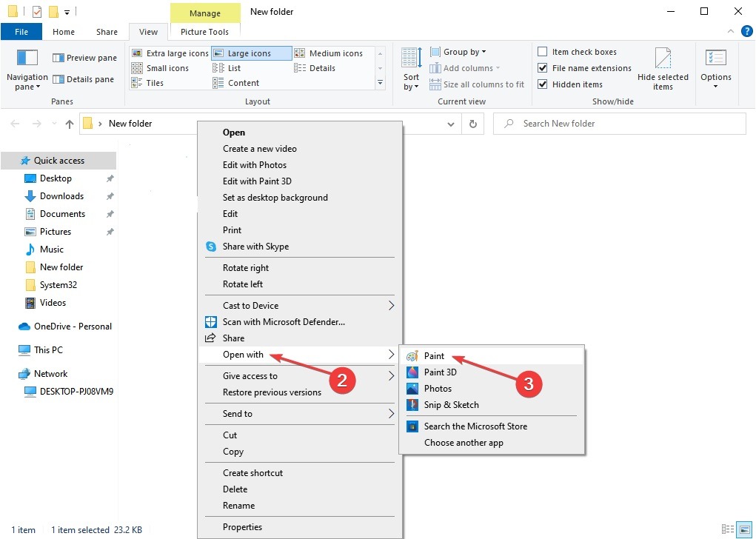Open recent locations dropdown arrow
756x539 pixels.
click(54, 124)
